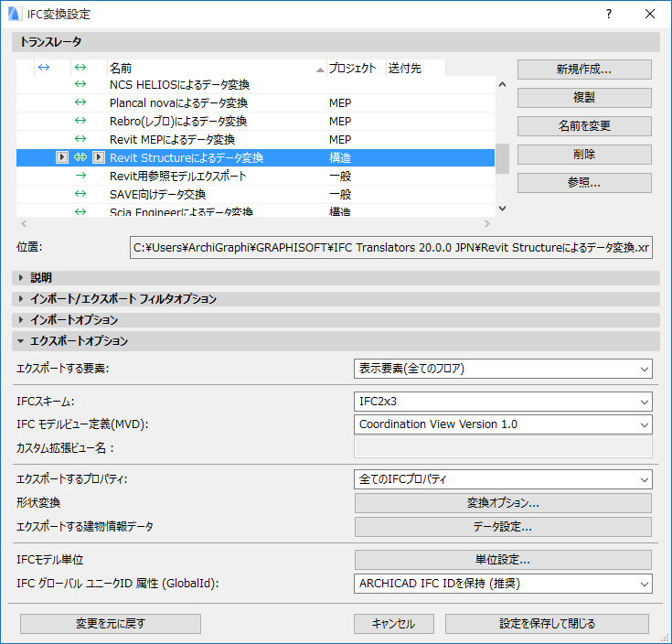Image resolution: width=672 pixels, height=644 pixels.
Task: Select NCS HELIOSによるデータ変換 row
Action: click(x=255, y=85)
